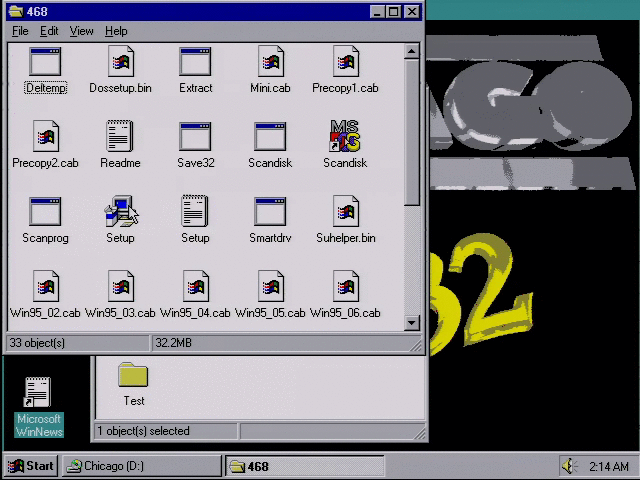Click the volume speaker tray icon
The image size is (640, 480).
pyautogui.click(x=569, y=466)
